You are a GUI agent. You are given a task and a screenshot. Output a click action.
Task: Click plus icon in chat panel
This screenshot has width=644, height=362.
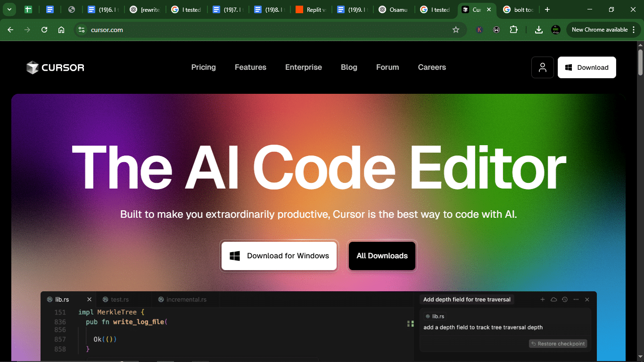543,299
